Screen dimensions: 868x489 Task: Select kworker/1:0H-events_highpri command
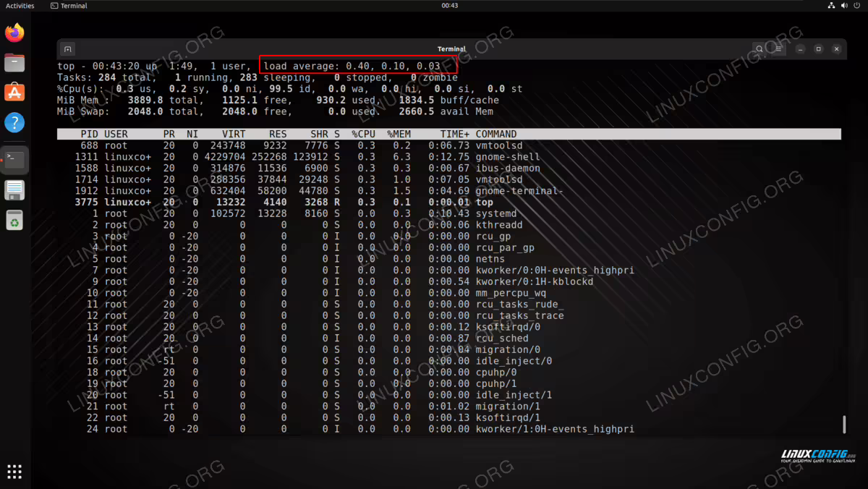point(555,429)
